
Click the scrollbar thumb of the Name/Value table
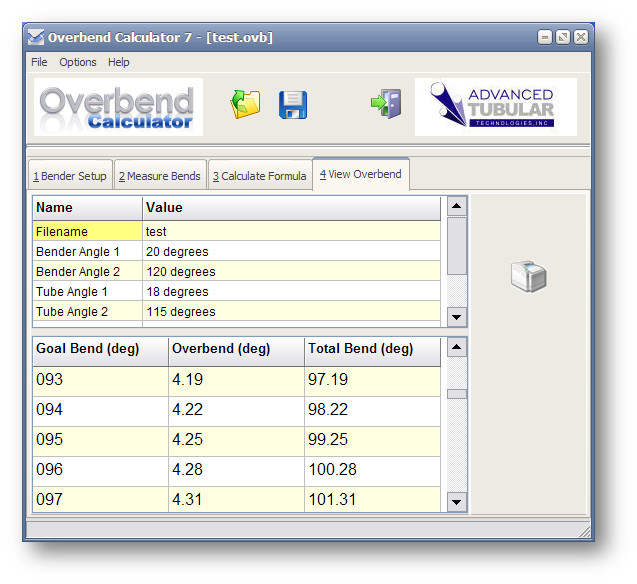[457, 246]
